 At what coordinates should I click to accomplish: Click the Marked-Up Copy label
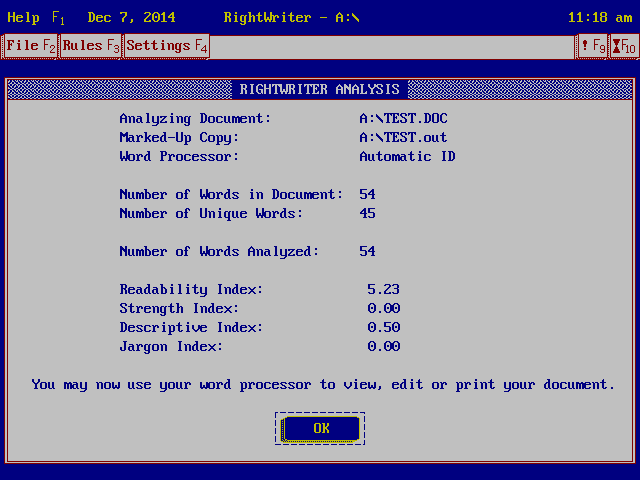[x=179, y=138]
